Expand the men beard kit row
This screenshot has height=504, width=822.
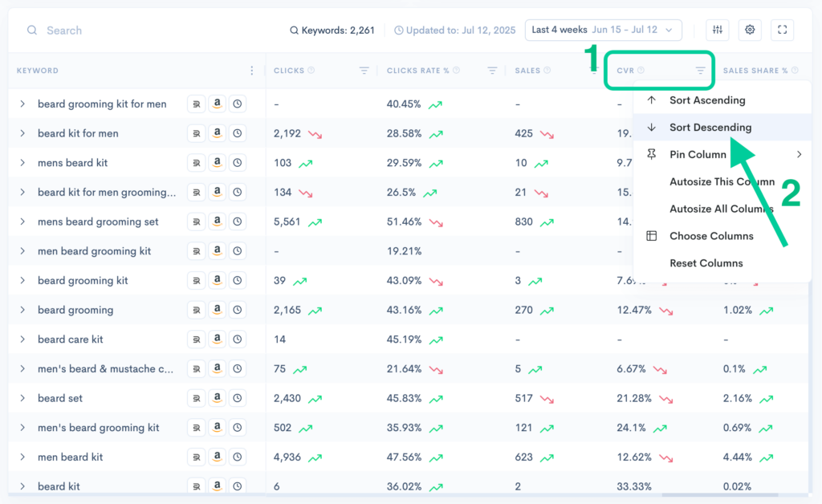22,457
